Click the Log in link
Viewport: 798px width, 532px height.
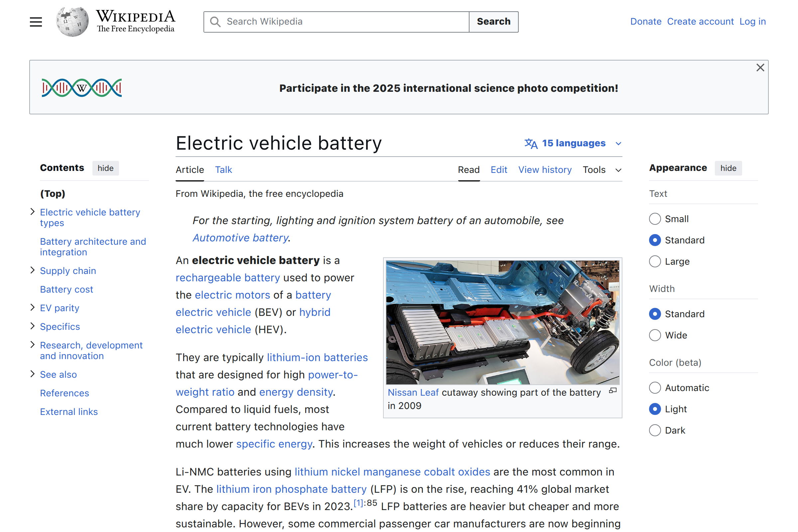point(752,22)
